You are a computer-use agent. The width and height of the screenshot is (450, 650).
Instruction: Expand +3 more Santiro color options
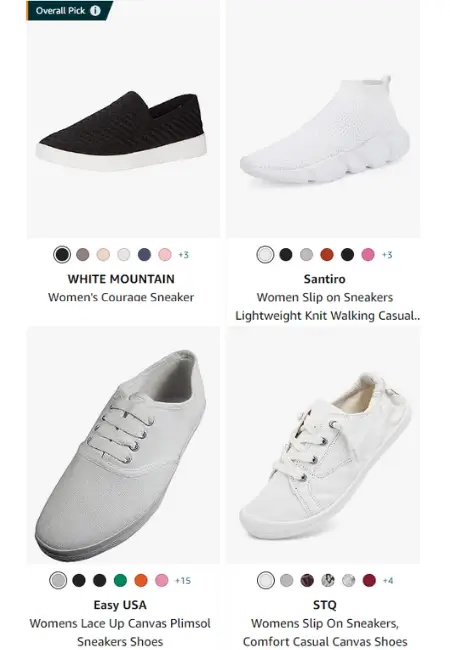[x=387, y=255]
